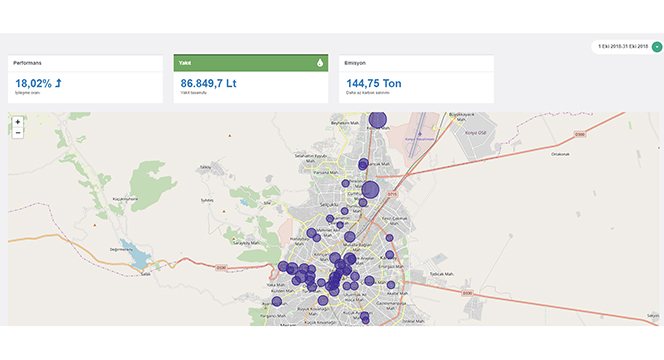664x360 pixels.
Task: Click the 18,02% performance value
Action: [x=33, y=83]
